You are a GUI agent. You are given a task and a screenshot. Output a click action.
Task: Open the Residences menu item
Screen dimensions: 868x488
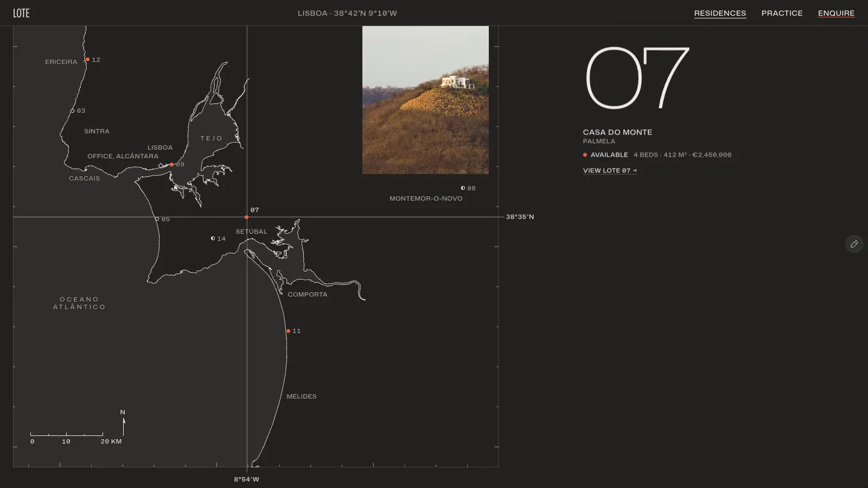720,13
